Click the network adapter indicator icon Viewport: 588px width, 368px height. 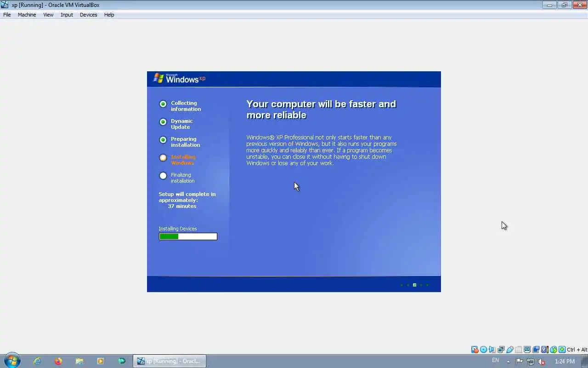[501, 350]
